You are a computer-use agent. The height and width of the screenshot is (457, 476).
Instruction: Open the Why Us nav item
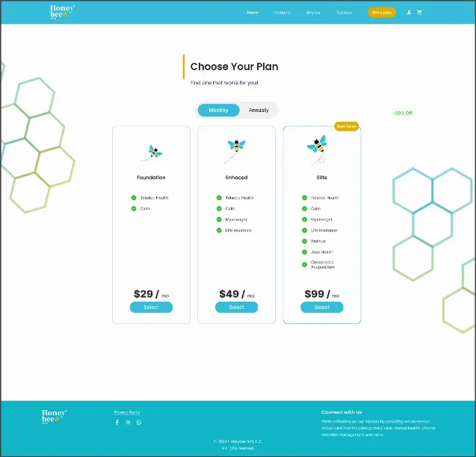pos(313,13)
